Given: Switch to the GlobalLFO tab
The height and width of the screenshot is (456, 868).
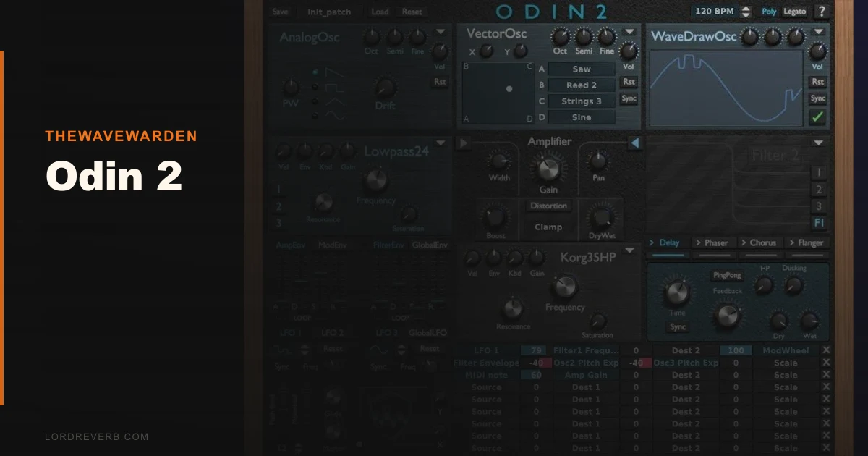Looking at the screenshot, I should [x=430, y=333].
